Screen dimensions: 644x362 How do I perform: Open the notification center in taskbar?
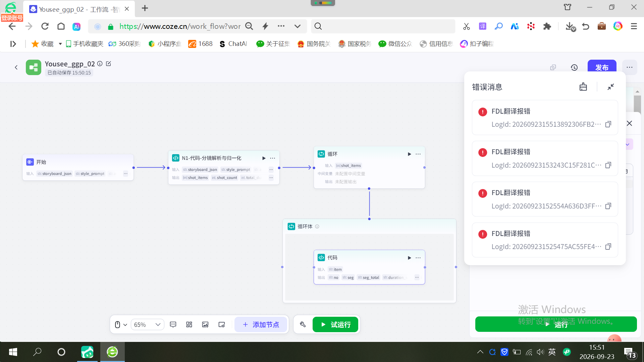click(630, 352)
